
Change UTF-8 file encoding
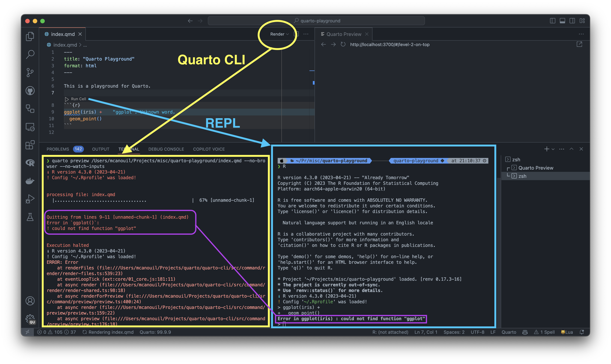pos(477,332)
